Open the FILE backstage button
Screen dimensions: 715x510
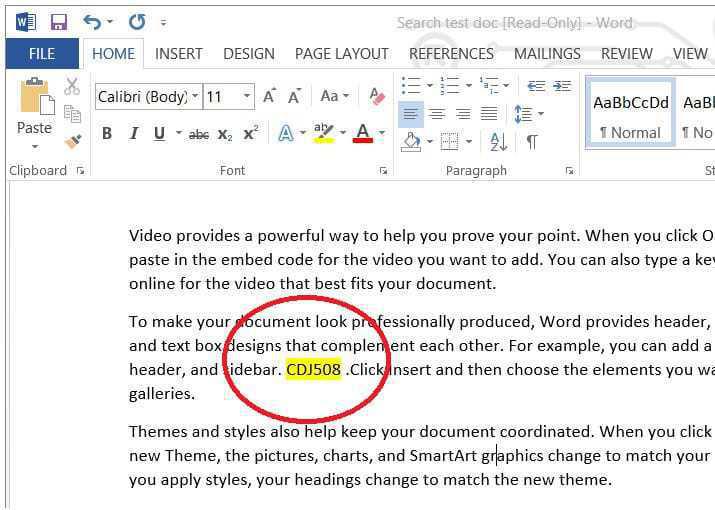click(x=42, y=54)
